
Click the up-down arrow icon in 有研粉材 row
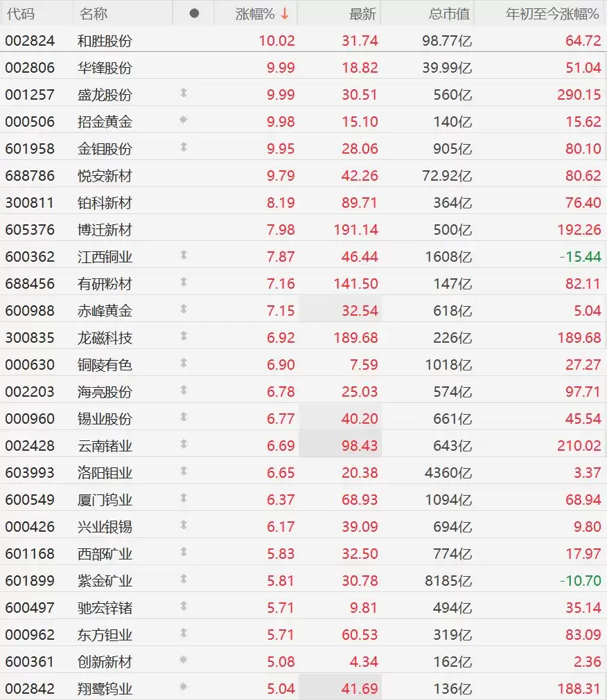(x=183, y=282)
